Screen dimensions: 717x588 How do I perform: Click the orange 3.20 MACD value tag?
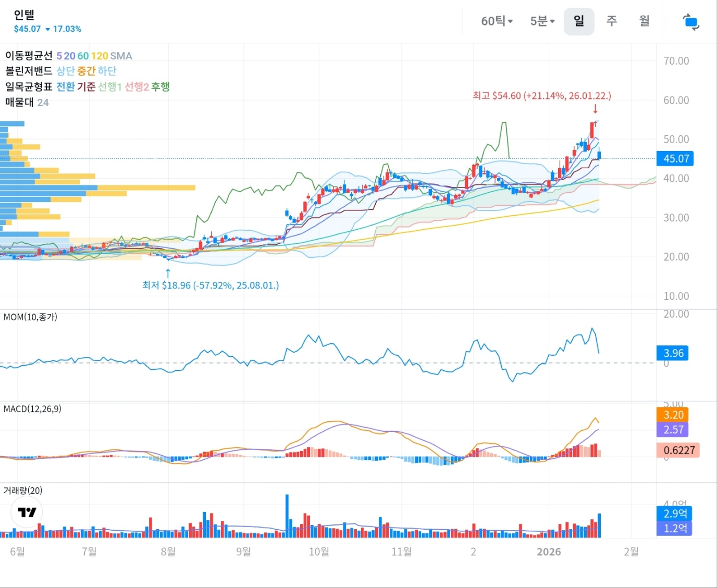pos(673,415)
